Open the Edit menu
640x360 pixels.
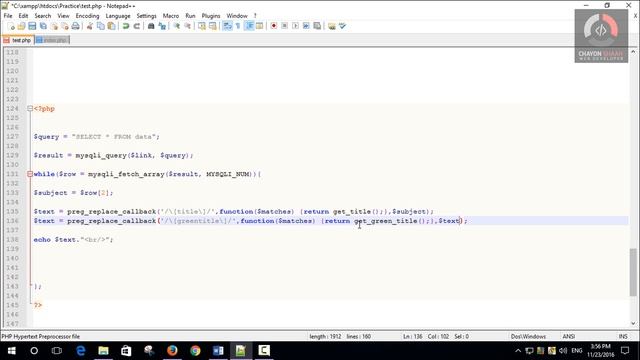coord(23,16)
